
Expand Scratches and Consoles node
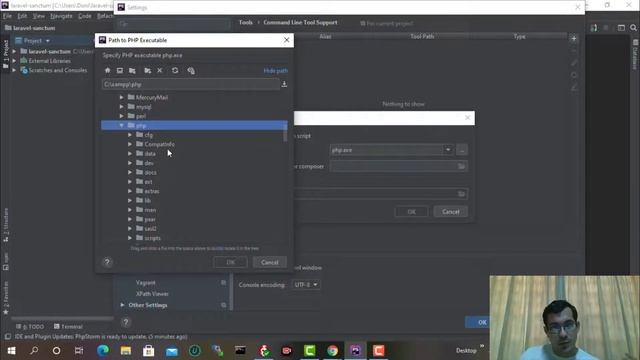[x=14, y=70]
